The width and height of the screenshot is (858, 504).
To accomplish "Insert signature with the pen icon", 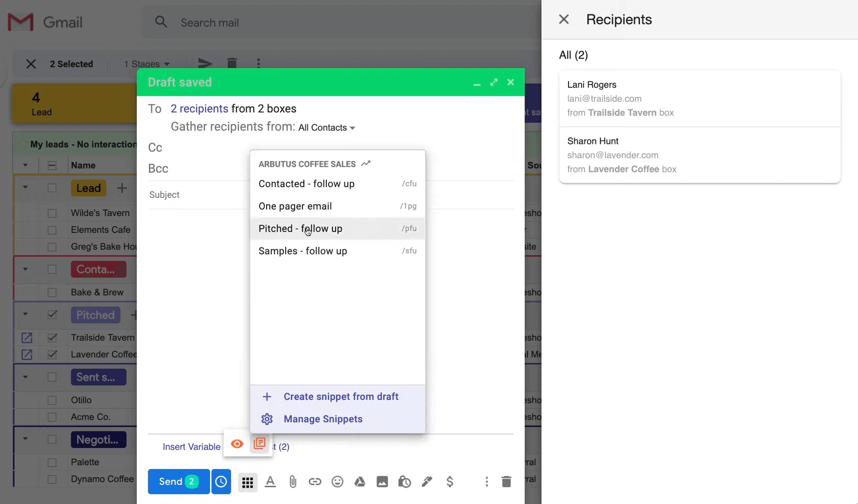I will click(x=427, y=482).
